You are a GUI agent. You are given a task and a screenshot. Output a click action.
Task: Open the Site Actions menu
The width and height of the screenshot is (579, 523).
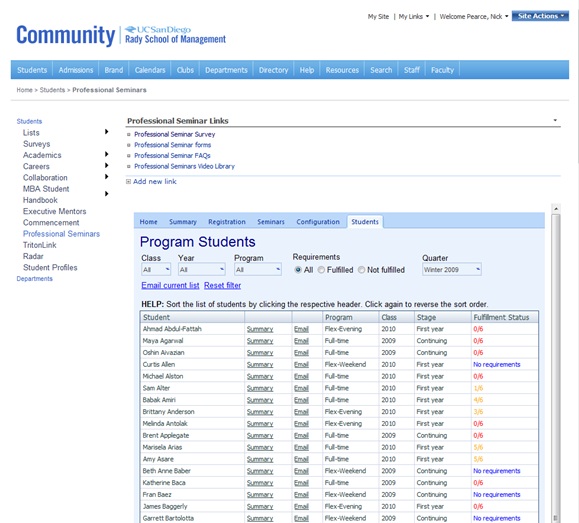pyautogui.click(x=540, y=16)
